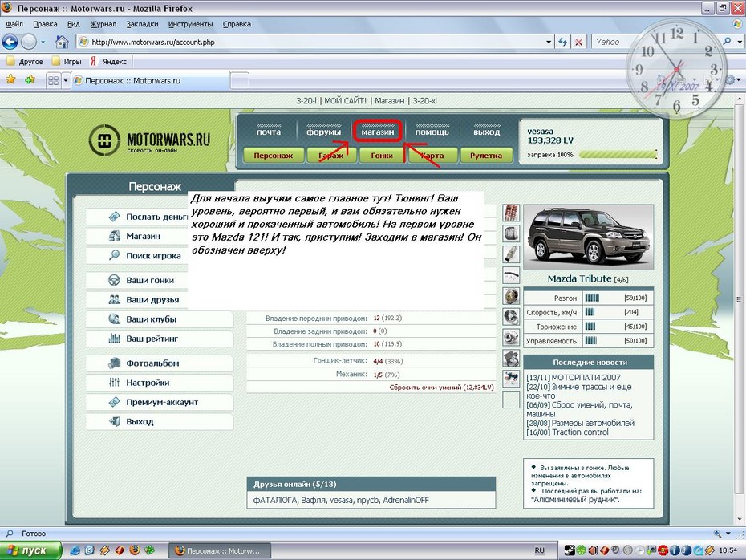Click the camera icon beside Фотоальбом
The image size is (746, 560).
pyautogui.click(x=114, y=363)
